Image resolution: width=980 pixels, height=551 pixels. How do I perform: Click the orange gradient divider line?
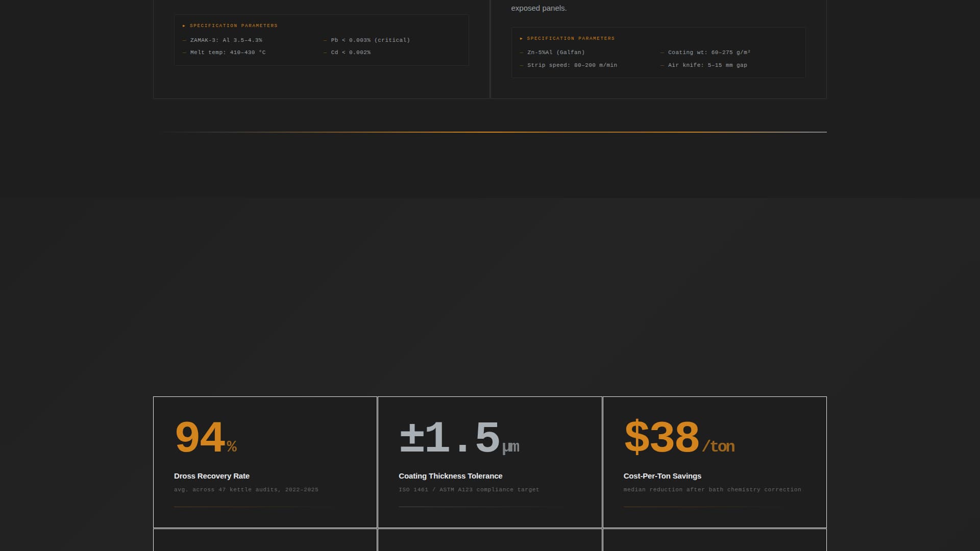tap(490, 132)
